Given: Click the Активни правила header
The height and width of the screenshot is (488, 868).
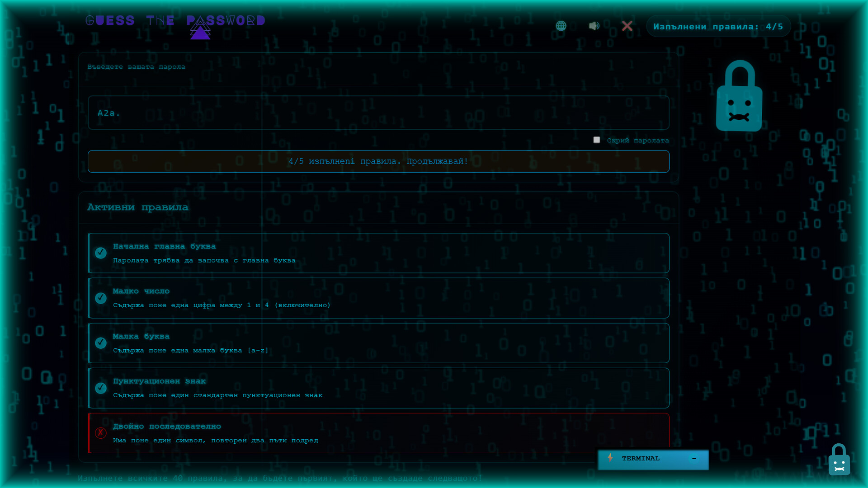Looking at the screenshot, I should click(x=138, y=207).
